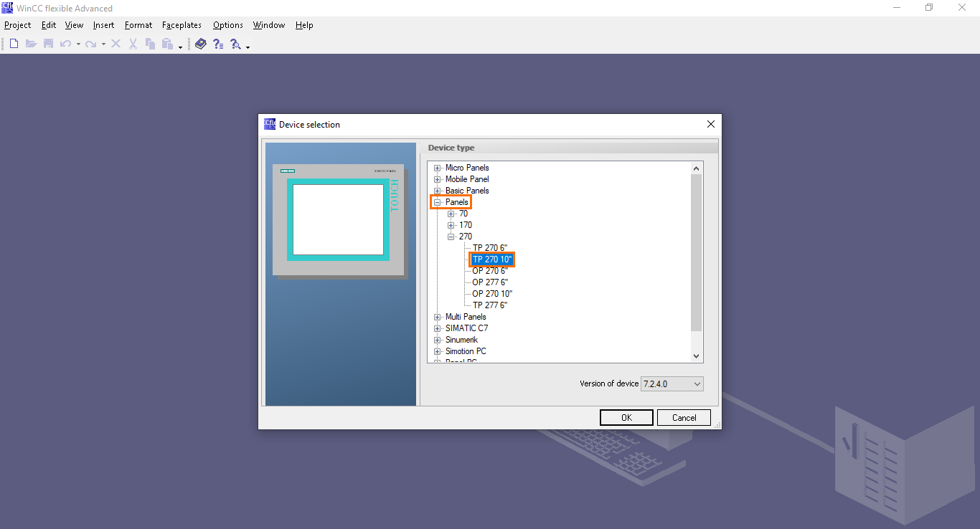Select TP 270 10" device
980x529 pixels.
coord(492,259)
